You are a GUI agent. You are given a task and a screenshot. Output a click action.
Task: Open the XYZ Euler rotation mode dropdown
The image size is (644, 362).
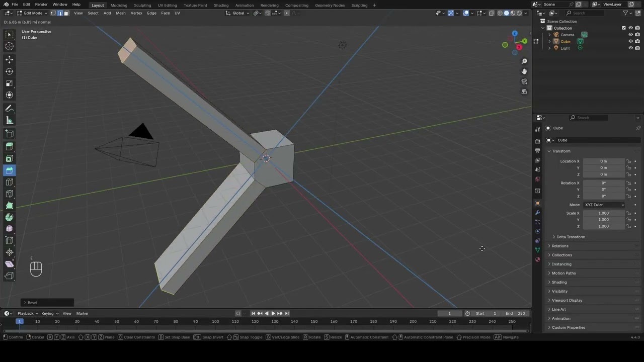(604, 205)
